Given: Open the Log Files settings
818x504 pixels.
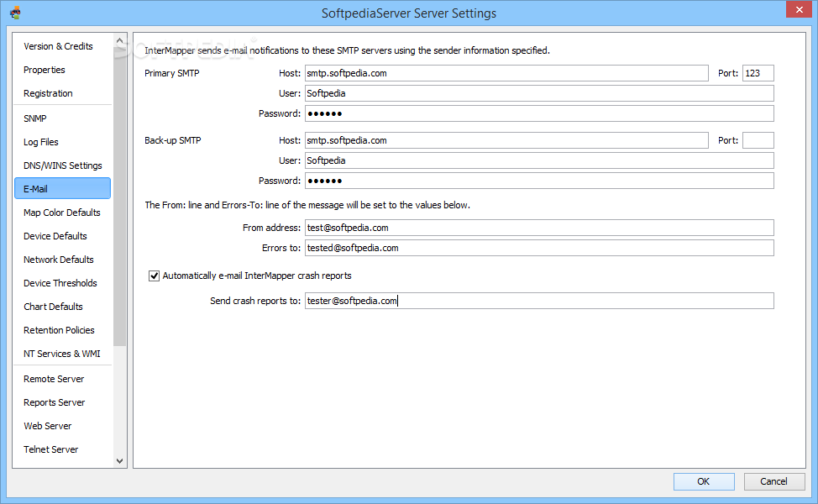Looking at the screenshot, I should (40, 142).
